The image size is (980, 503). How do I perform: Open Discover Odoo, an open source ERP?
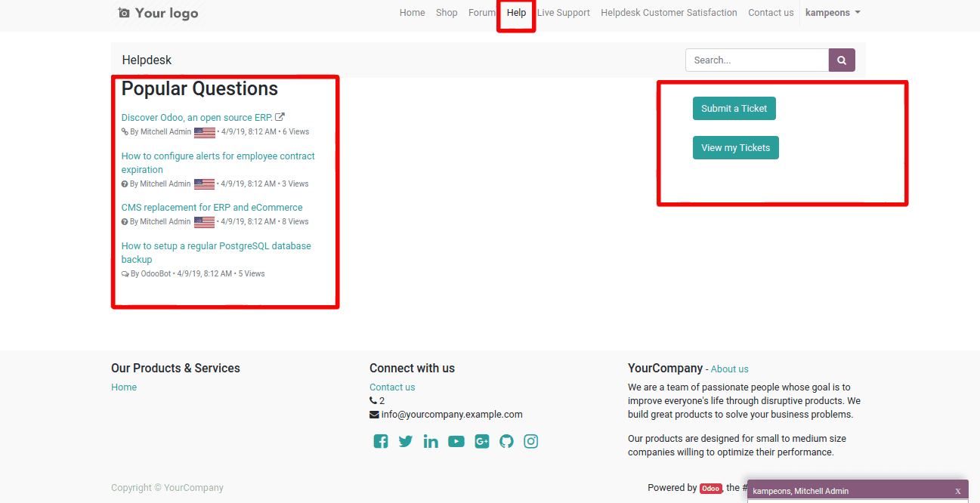click(197, 117)
